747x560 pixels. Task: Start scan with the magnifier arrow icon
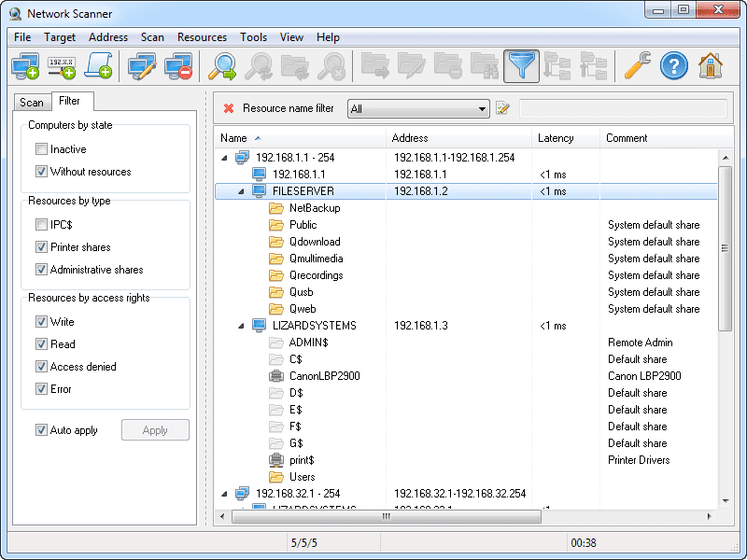[222, 66]
